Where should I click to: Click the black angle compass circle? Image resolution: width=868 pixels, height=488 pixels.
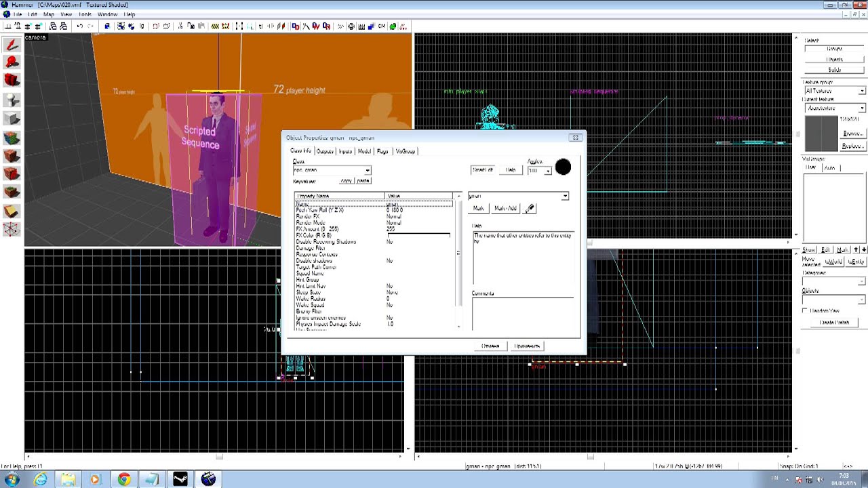coord(563,167)
